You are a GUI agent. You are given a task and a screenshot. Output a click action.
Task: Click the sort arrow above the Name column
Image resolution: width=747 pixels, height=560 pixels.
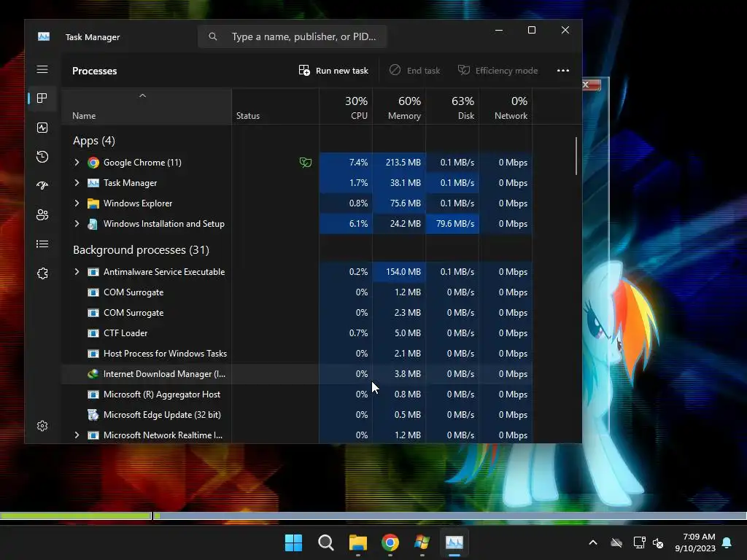(142, 96)
